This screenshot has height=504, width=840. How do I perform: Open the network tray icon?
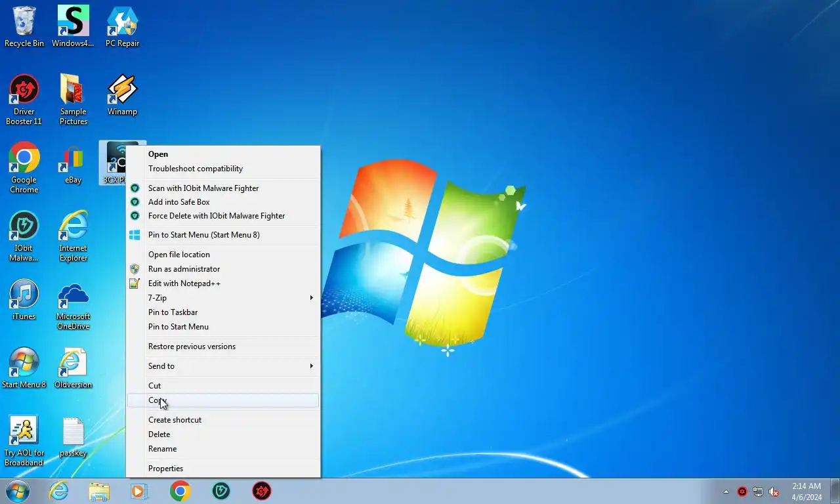coord(758,492)
